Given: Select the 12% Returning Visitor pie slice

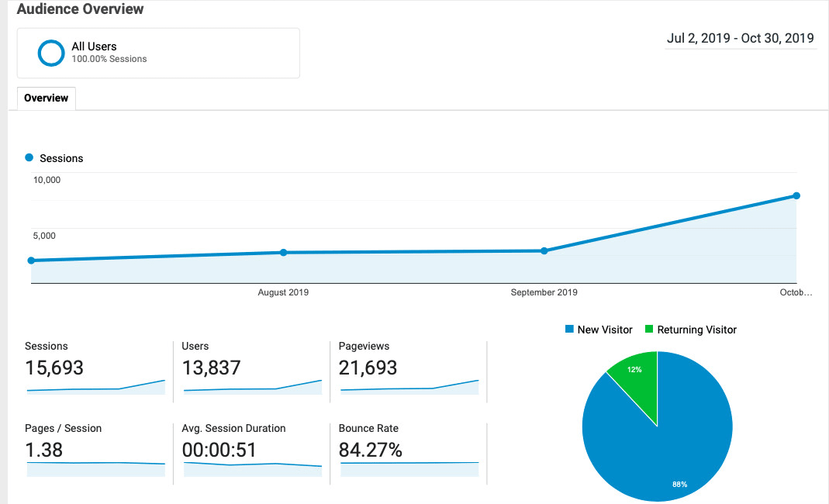Looking at the screenshot, I should [x=634, y=370].
